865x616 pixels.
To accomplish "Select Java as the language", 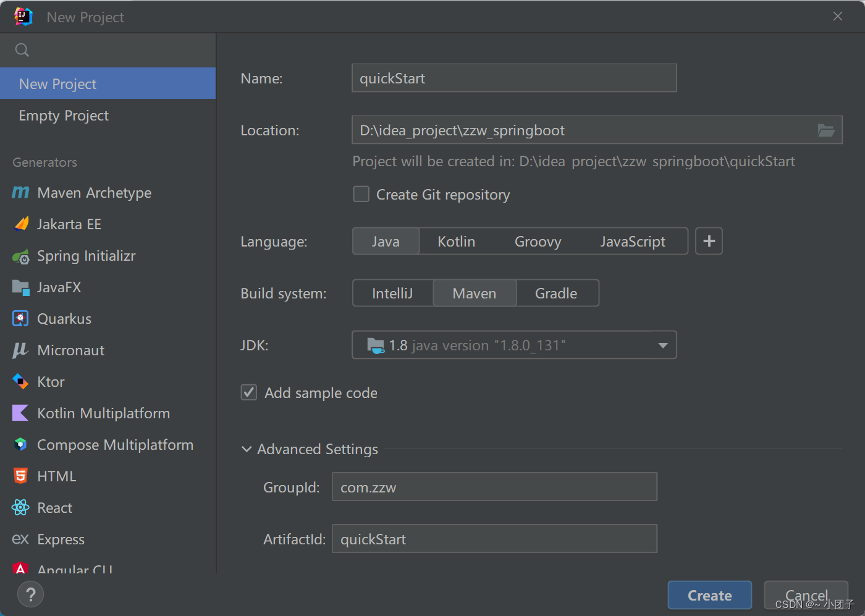I will 386,242.
